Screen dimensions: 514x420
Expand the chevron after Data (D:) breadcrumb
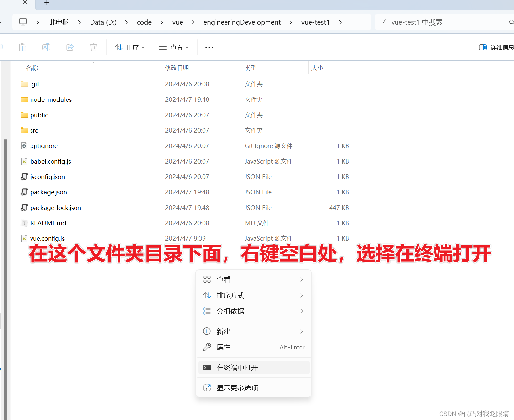126,22
